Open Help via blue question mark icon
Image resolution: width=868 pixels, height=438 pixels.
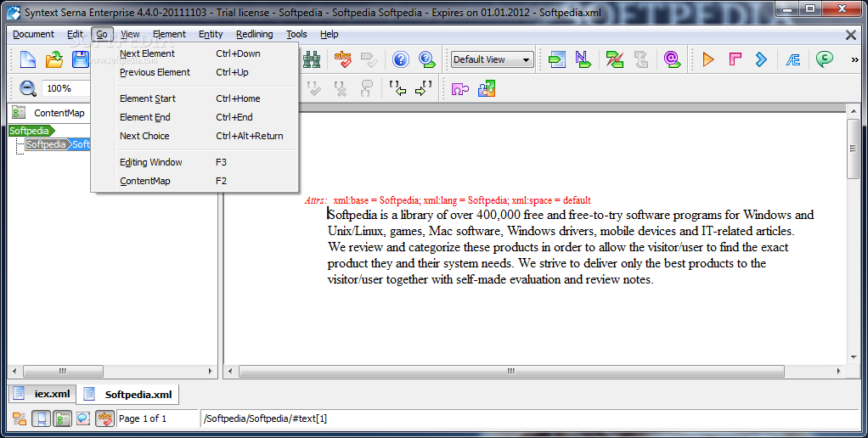[x=401, y=59]
